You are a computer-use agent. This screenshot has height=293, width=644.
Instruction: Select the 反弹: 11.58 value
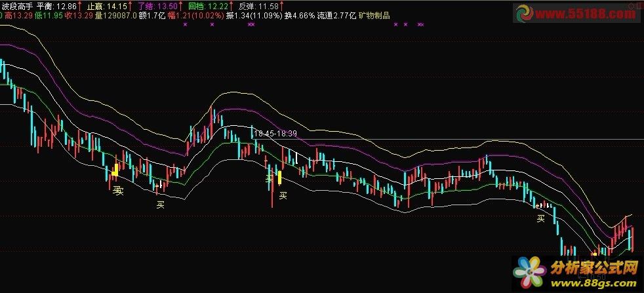pos(259,6)
